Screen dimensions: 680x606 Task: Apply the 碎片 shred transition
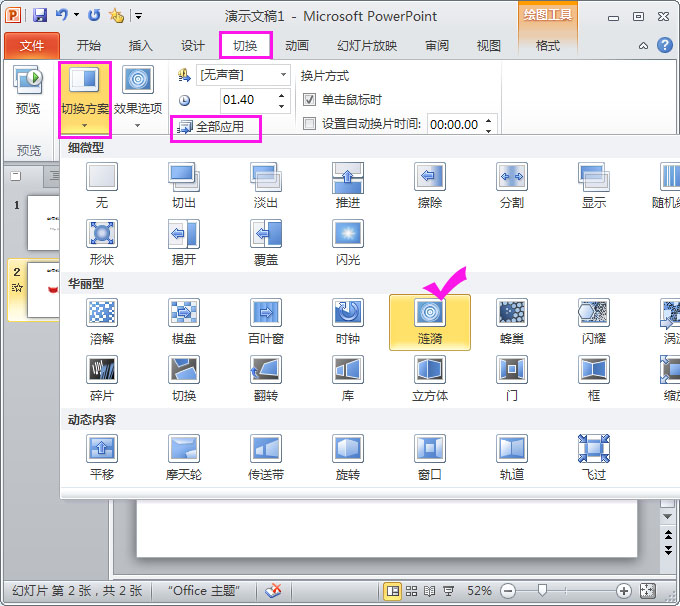[101, 379]
